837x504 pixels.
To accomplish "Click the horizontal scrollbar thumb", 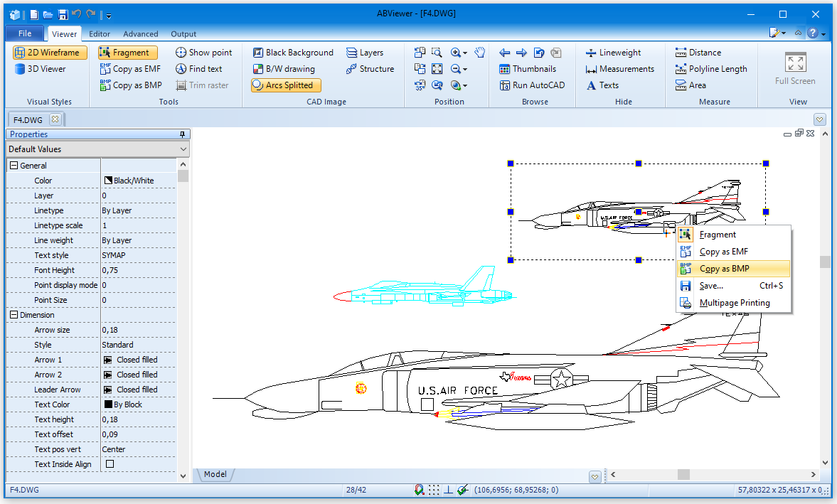I will pyautogui.click(x=684, y=474).
